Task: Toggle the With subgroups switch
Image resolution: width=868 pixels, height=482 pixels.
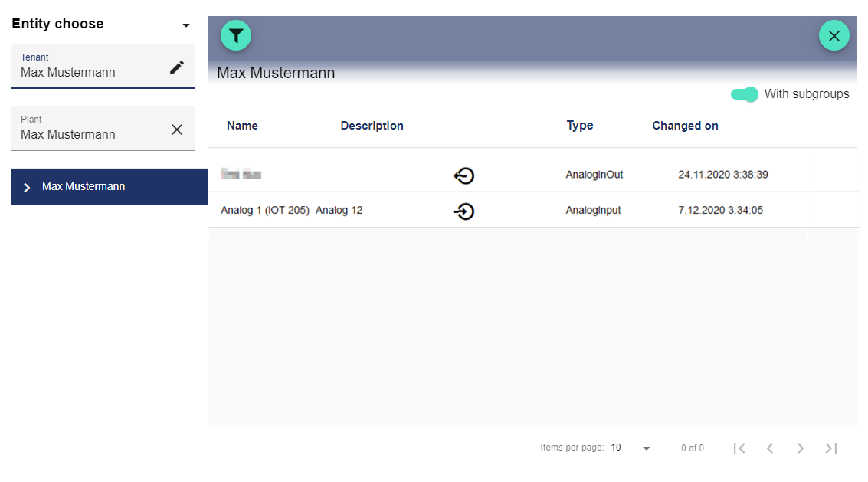Action: 744,94
